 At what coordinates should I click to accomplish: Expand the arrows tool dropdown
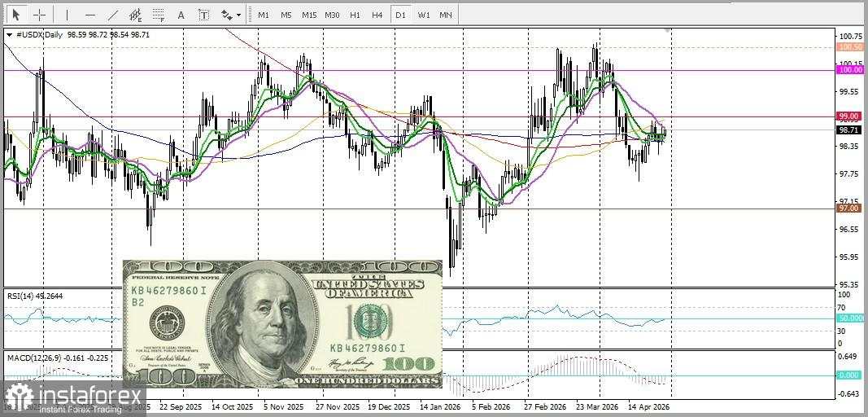pos(239,15)
